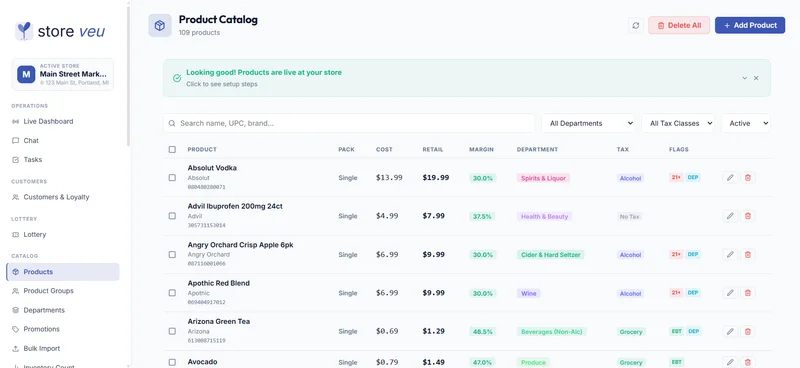
Task: Click the refresh catalog icon button
Action: pos(635,26)
